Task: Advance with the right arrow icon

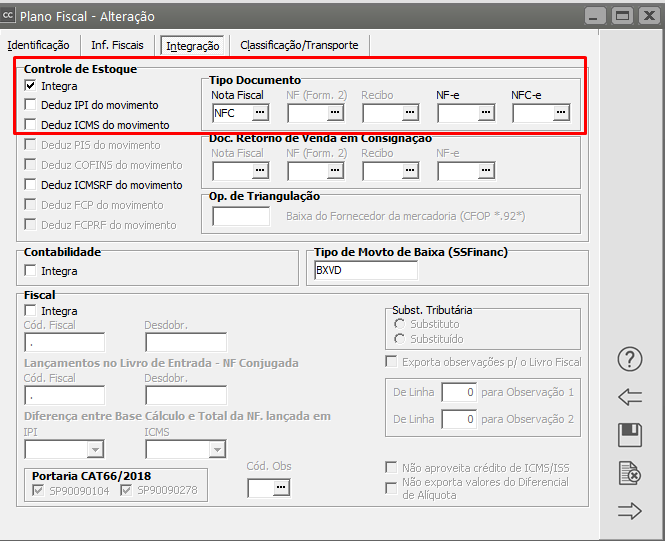Action: [629, 511]
